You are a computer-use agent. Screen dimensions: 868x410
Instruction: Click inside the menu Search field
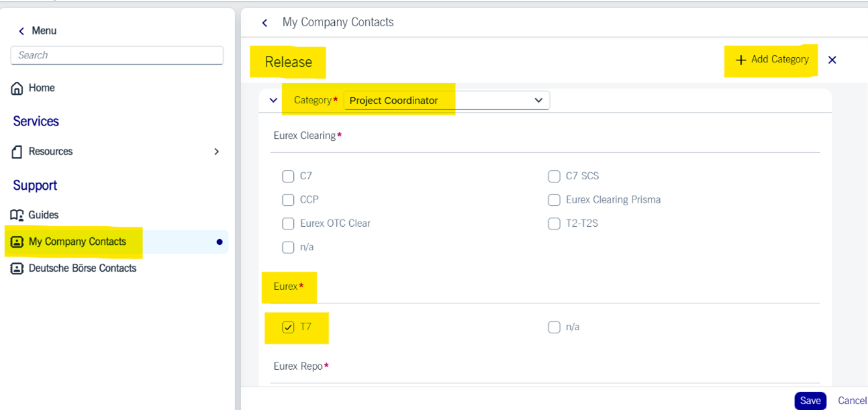[117, 55]
